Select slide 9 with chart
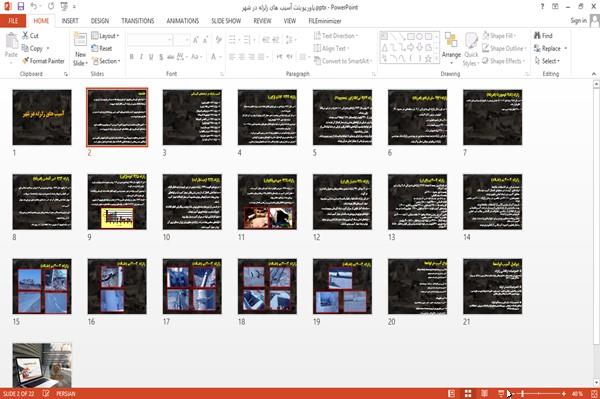Screen dimensions: 600x399 click(x=117, y=202)
